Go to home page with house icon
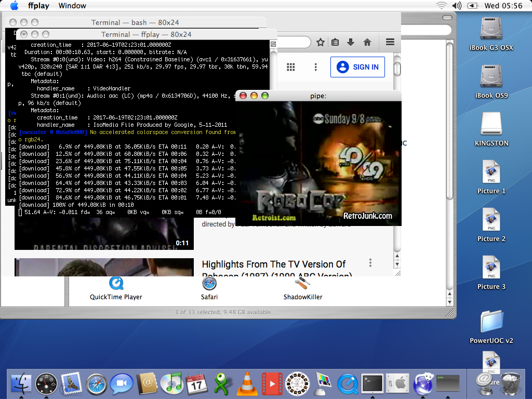This screenshot has width=532, height=399. pos(367,42)
